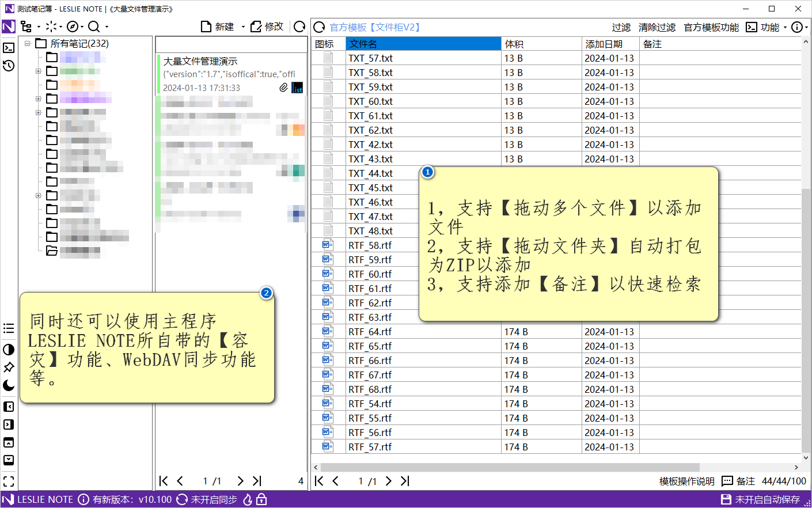Click the 过滤 menu item
Viewport: 812px width, 508px height.
click(621, 27)
